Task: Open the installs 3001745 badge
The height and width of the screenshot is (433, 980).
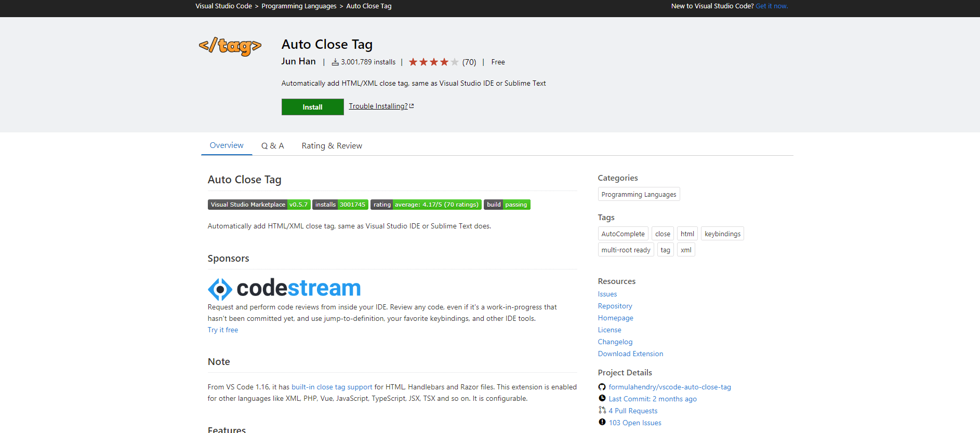Action: click(340, 205)
